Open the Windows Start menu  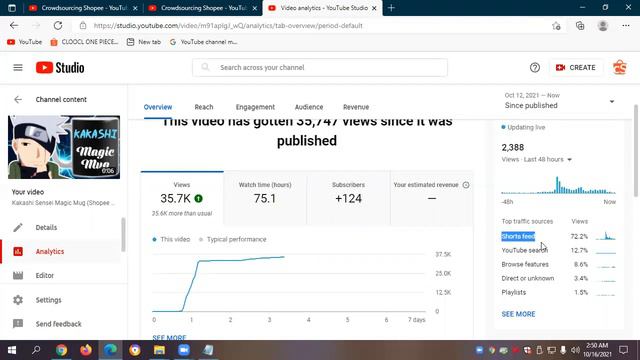[x=12, y=350]
